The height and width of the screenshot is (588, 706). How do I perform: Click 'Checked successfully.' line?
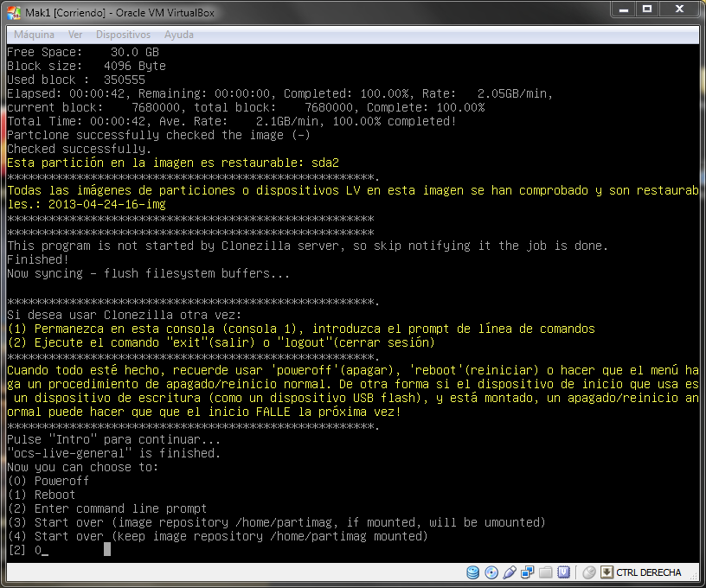[80, 149]
